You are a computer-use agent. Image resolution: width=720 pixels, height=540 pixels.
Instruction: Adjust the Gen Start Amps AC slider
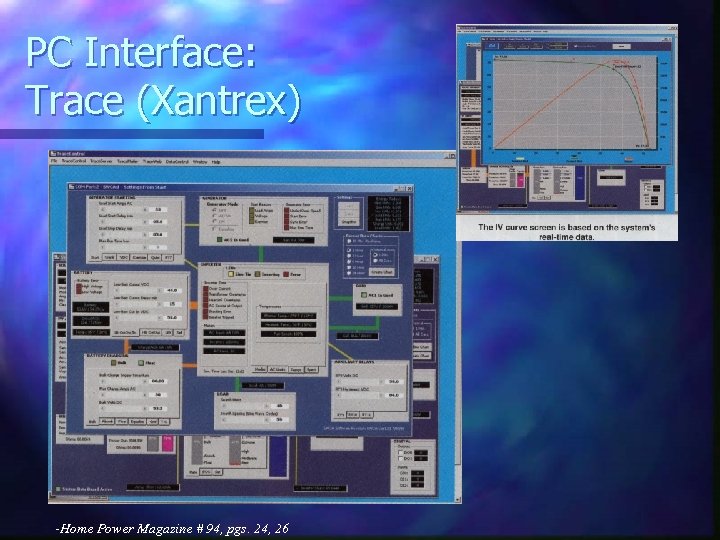coord(124,209)
